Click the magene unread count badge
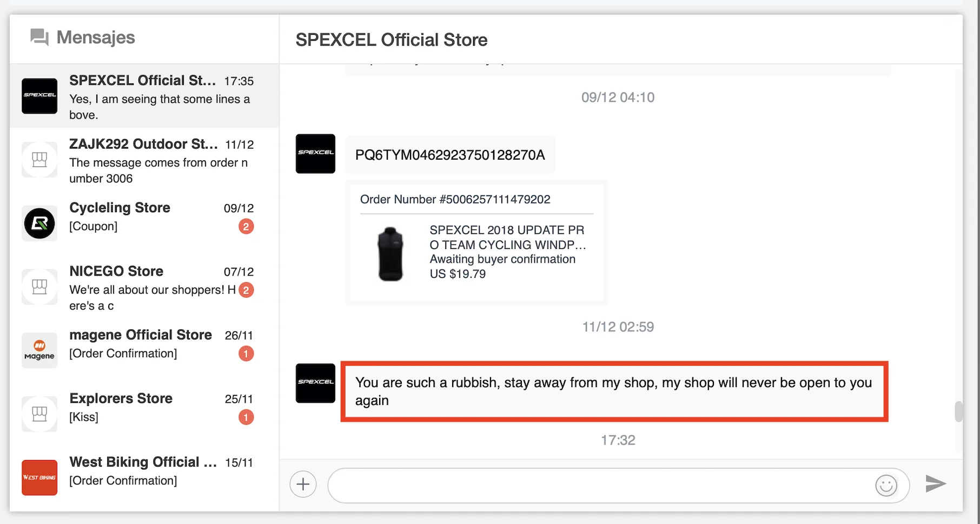This screenshot has height=524, width=980. coord(246,354)
